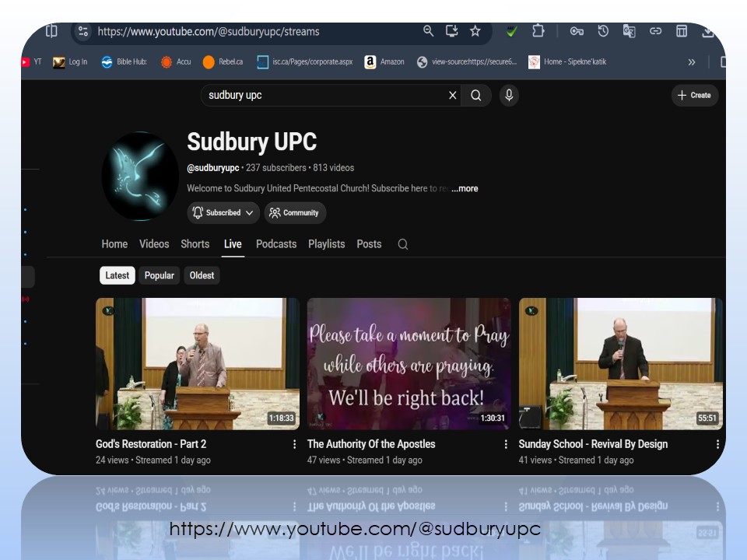Click the God's Restoration - Part 2 title
This screenshot has height=560, width=747.
(x=151, y=444)
